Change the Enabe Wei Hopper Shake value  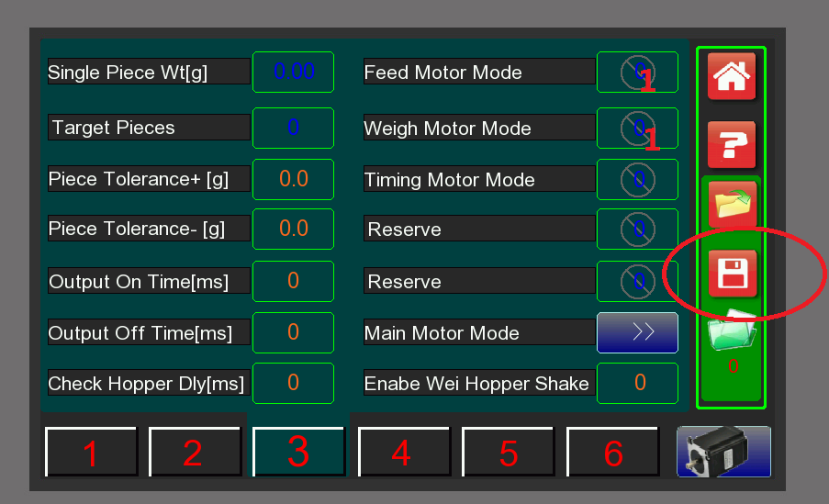click(637, 383)
